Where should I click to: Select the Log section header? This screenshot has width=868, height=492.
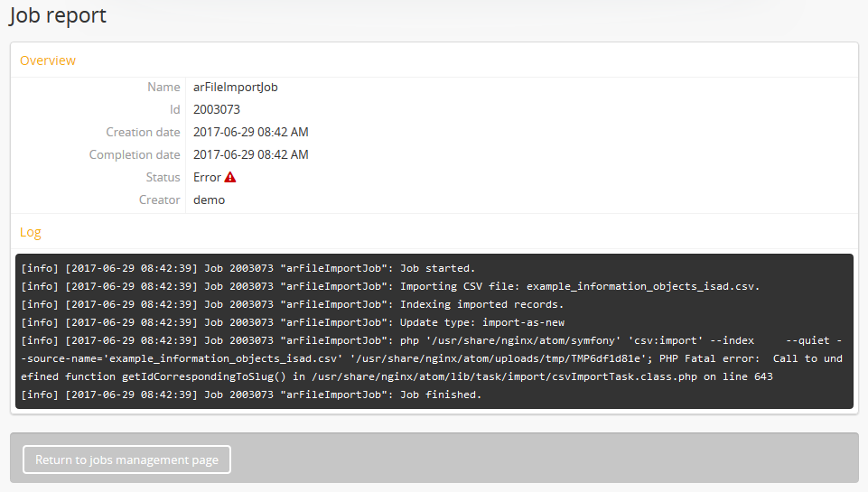click(x=31, y=232)
